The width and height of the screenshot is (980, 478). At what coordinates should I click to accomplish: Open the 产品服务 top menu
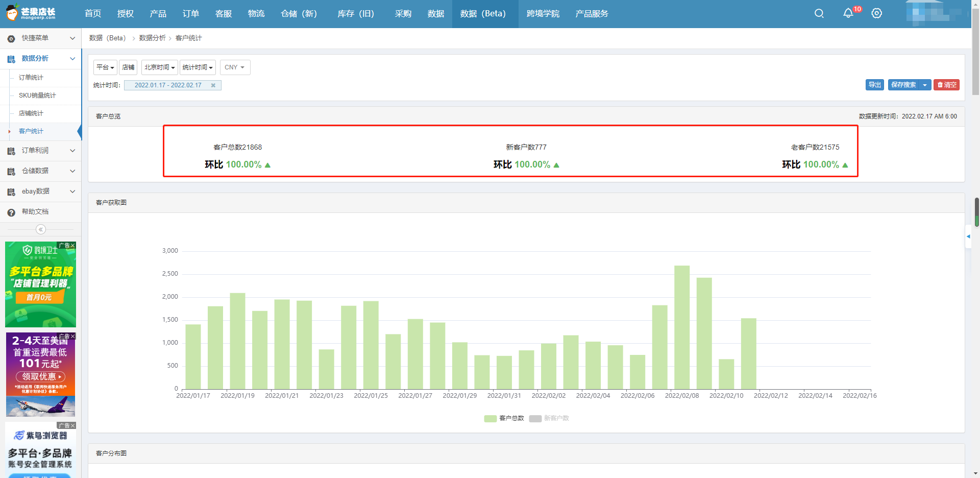point(592,14)
